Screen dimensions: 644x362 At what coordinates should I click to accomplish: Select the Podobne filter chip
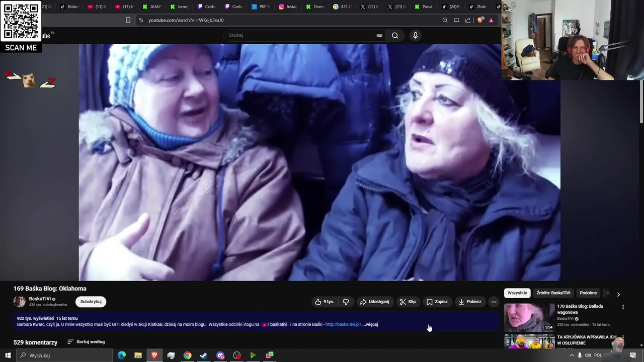[x=588, y=293]
